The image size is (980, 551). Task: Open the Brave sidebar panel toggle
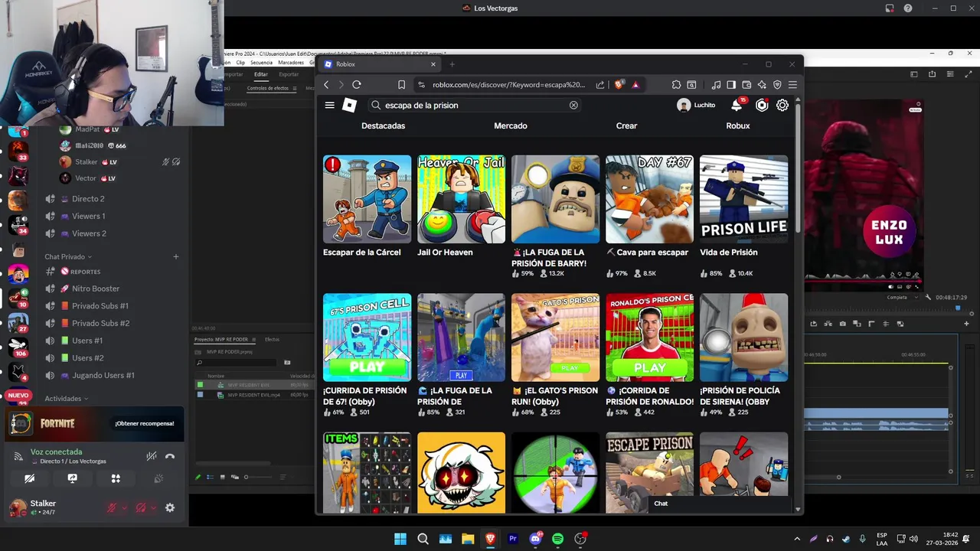pyautogui.click(x=731, y=84)
